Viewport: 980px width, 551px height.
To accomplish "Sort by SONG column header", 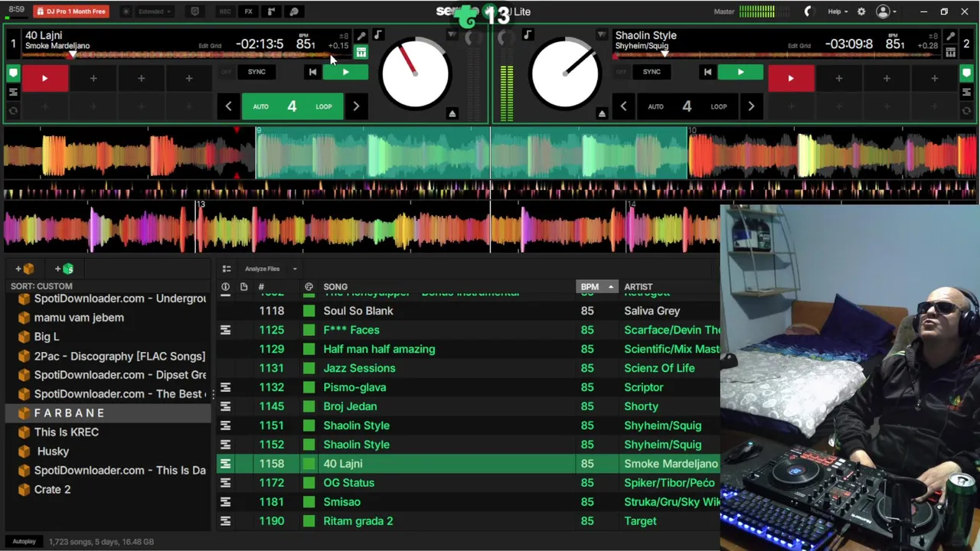I will 335,287.
